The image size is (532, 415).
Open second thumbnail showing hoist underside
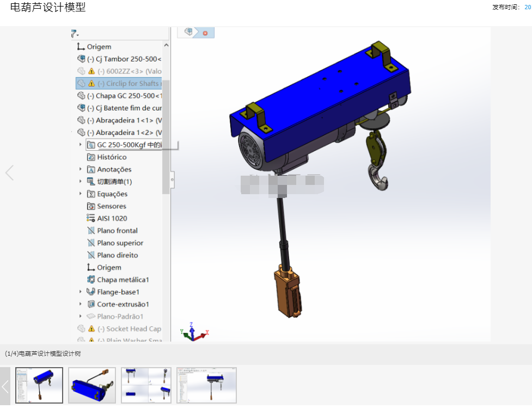92,385
